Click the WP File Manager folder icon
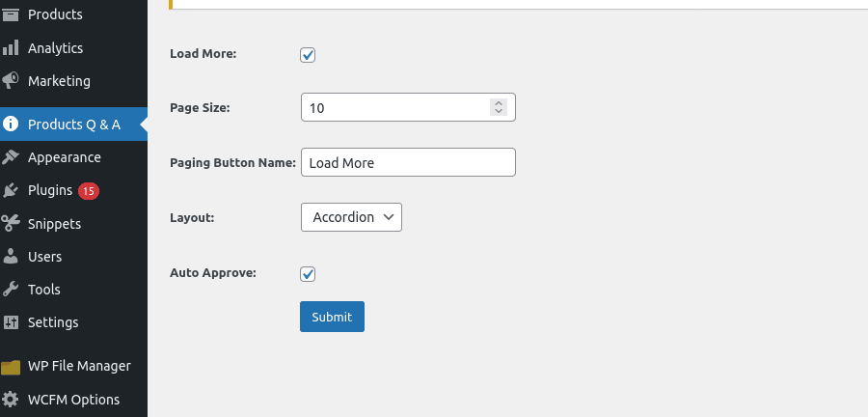Viewport: 868px width, 417px height. point(11,367)
